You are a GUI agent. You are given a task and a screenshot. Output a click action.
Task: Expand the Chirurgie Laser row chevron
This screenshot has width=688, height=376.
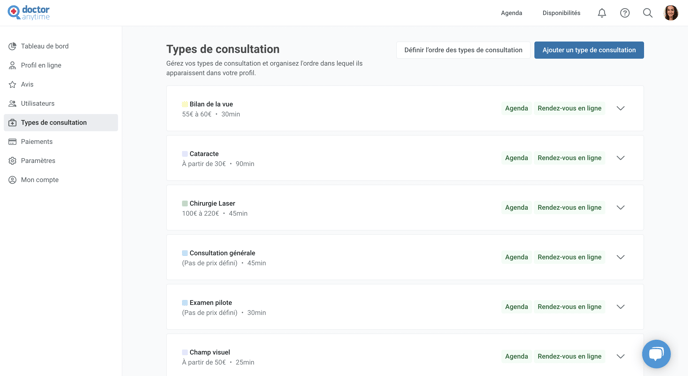pos(620,208)
